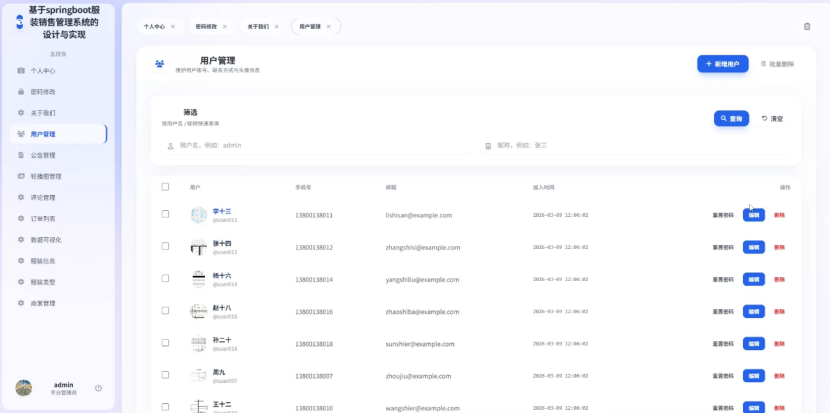The height and width of the screenshot is (413, 830).
Task: Close the 关于我们 tab with its X
Action: [x=276, y=26]
